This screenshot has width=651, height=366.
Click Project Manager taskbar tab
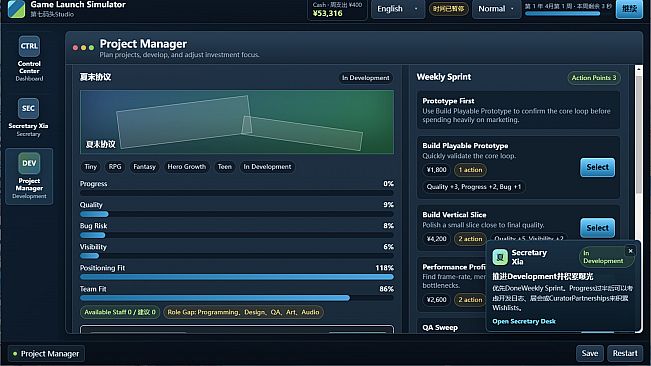[x=46, y=354]
